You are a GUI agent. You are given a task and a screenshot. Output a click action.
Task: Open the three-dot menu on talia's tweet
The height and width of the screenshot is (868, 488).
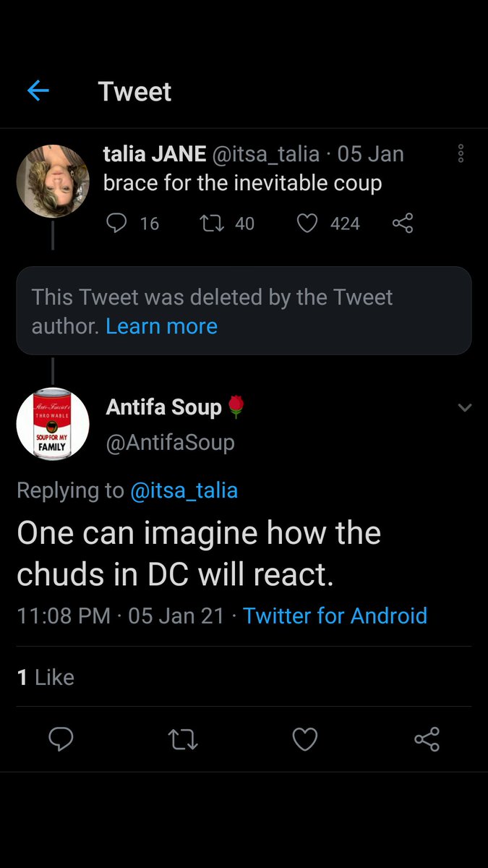click(461, 153)
